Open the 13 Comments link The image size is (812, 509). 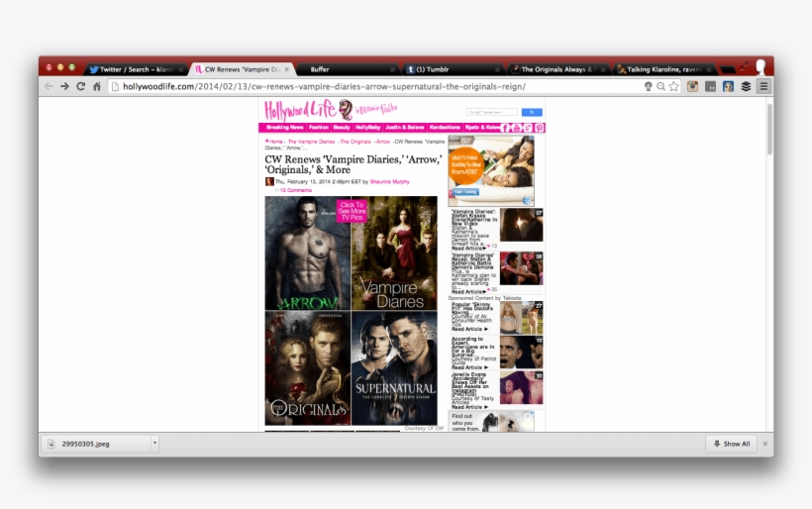click(294, 190)
